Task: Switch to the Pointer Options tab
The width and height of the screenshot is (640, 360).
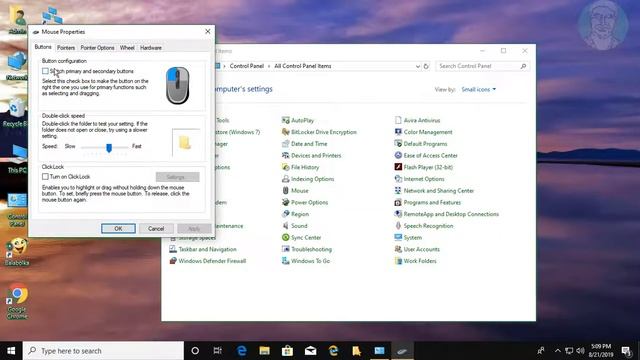Action: pyautogui.click(x=97, y=48)
